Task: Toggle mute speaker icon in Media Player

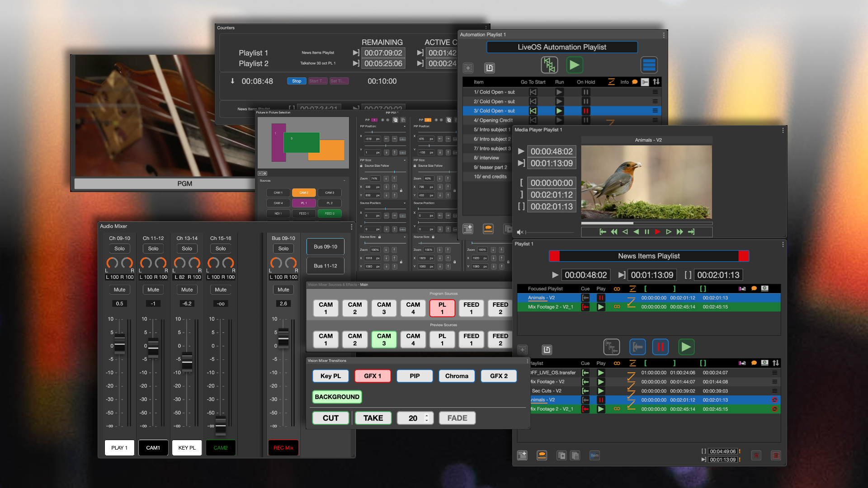Action: [520, 232]
